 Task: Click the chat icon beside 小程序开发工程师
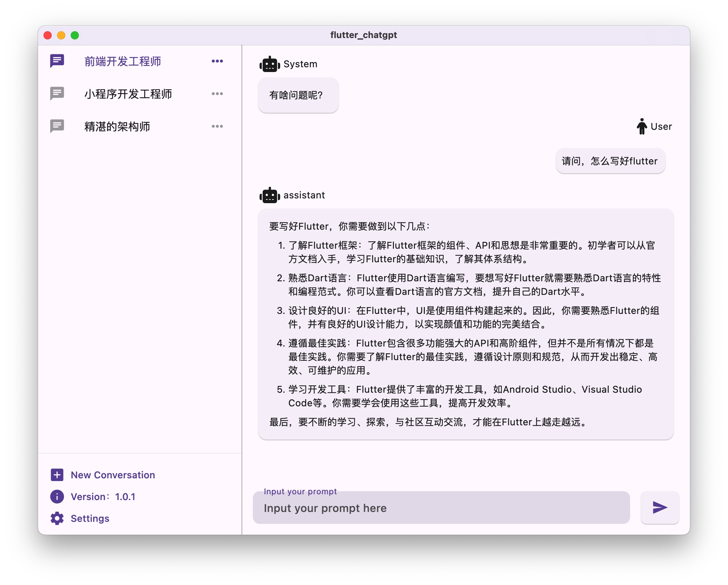coord(57,94)
